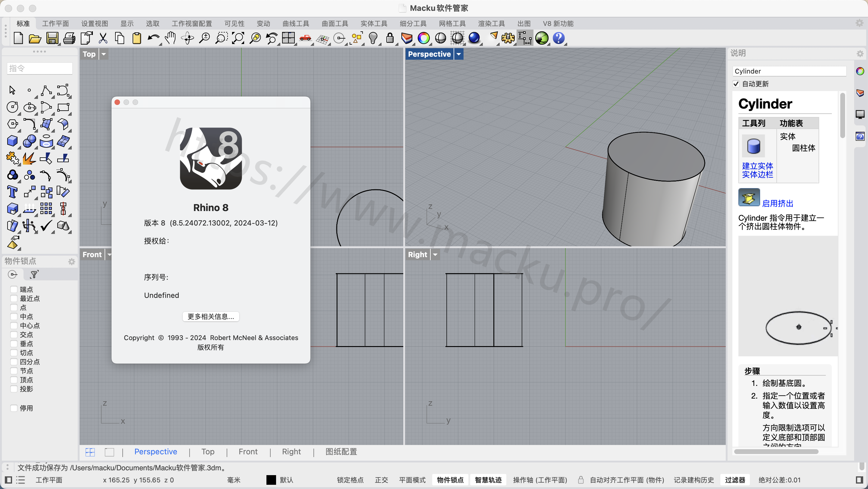Undo with the curved arrow icon
The width and height of the screenshot is (868, 489).
(154, 38)
